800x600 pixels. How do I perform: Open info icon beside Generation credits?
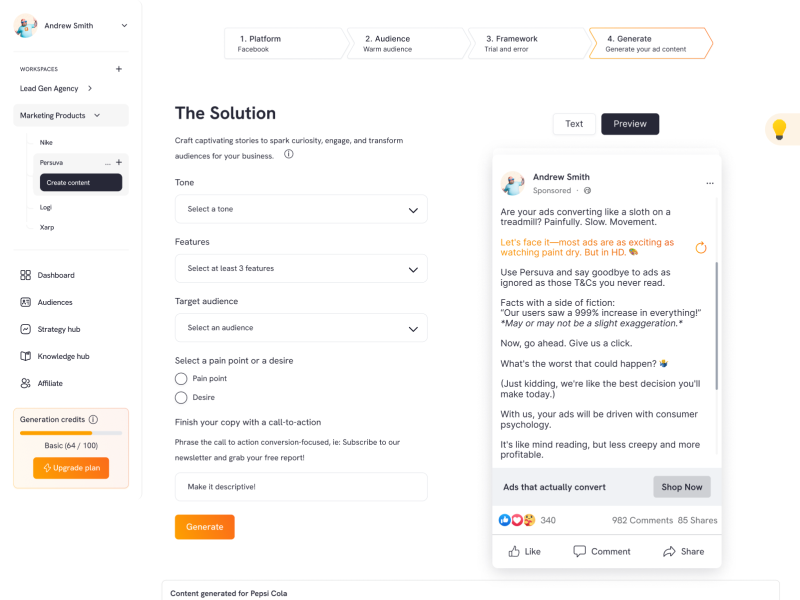pos(93,419)
